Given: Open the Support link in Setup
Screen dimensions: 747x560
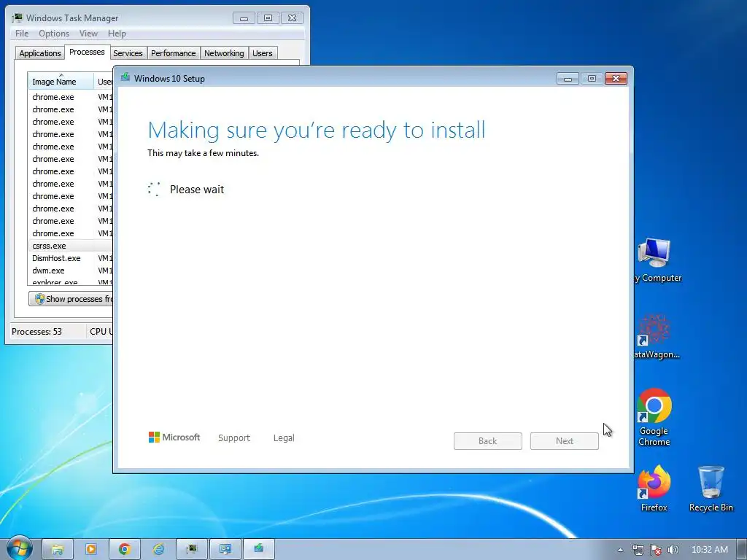Looking at the screenshot, I should [x=234, y=437].
